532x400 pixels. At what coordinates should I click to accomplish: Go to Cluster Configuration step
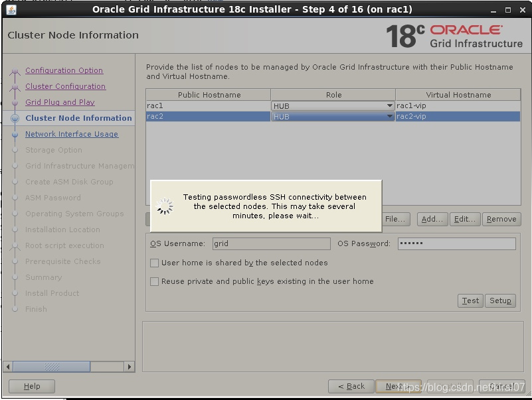point(66,86)
